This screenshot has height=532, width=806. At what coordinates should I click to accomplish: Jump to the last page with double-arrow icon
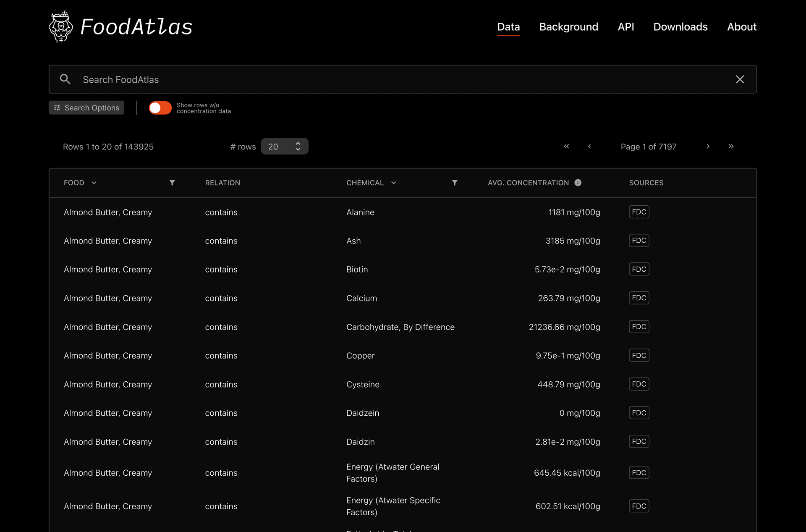pyautogui.click(x=731, y=147)
